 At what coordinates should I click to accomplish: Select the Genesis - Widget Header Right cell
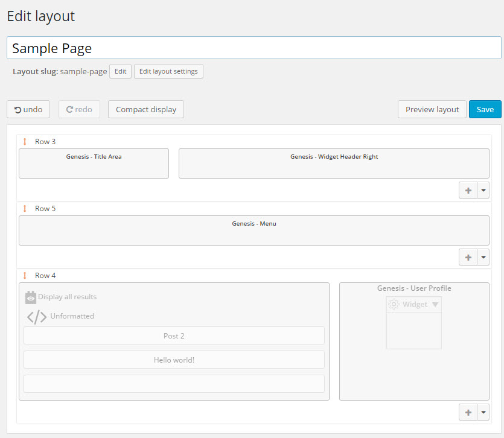point(334,163)
